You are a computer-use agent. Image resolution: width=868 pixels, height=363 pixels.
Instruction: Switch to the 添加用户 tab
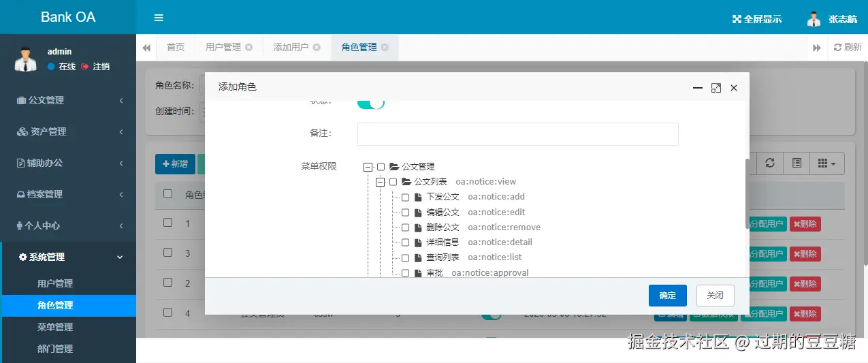click(x=291, y=48)
